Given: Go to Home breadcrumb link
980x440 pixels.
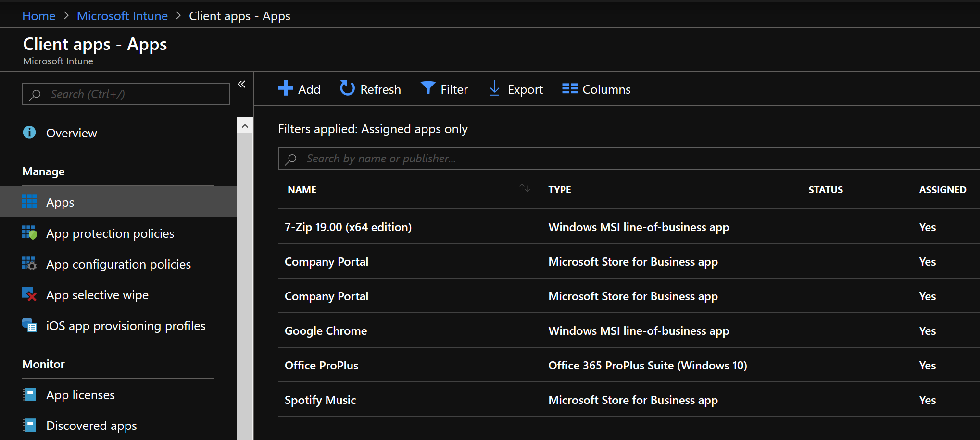Looking at the screenshot, I should pos(39,16).
